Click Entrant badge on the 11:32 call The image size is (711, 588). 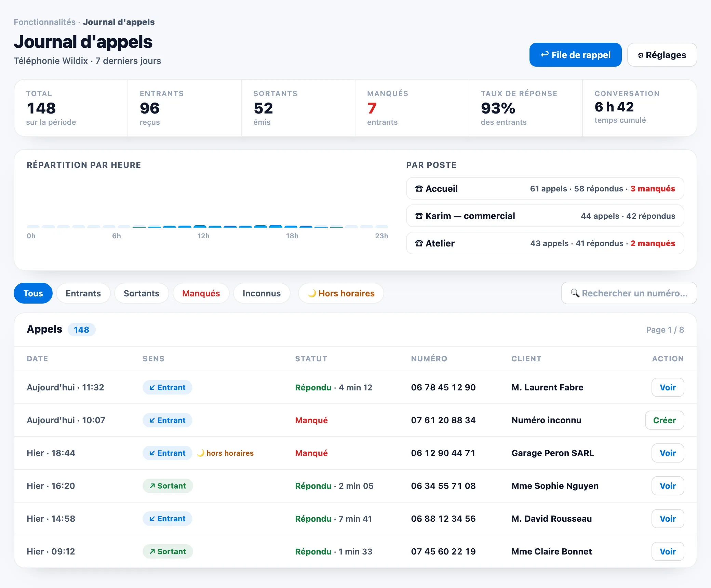click(x=167, y=387)
